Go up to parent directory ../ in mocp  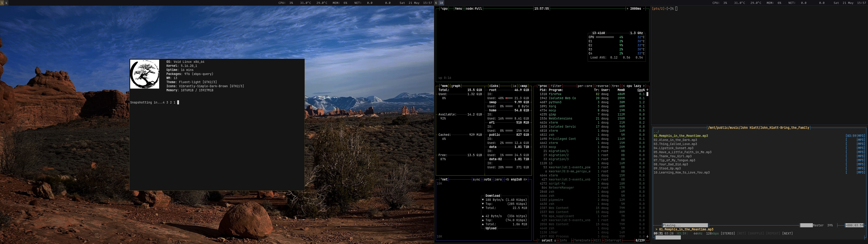click(x=656, y=132)
